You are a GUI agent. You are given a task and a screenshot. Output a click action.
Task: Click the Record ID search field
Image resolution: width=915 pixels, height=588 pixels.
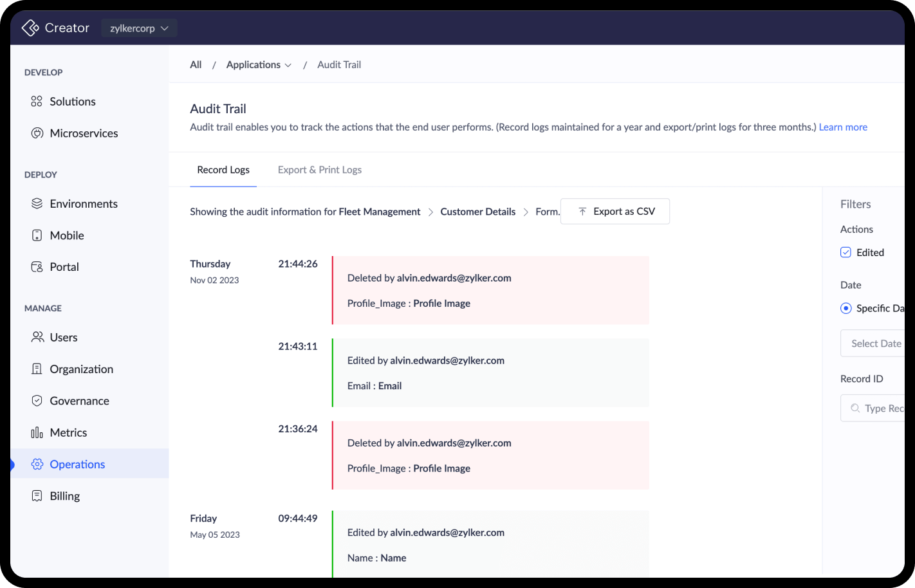[882, 409]
